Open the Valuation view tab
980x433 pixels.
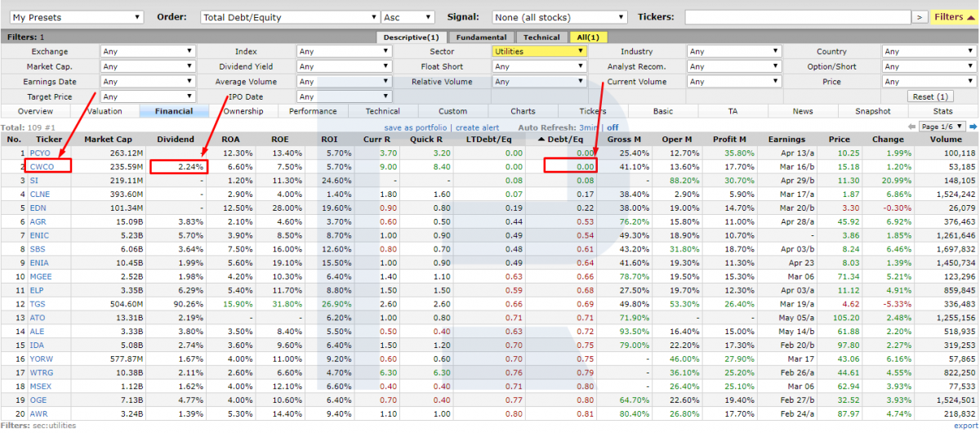(105, 111)
